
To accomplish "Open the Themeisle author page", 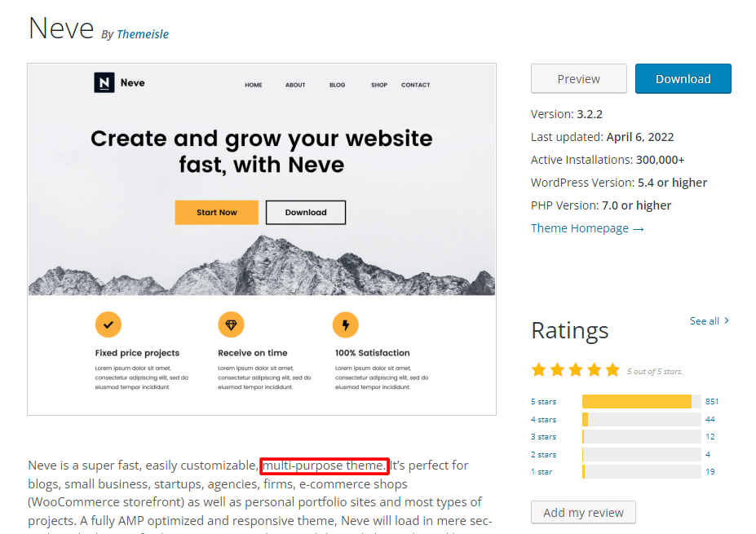I will click(143, 34).
